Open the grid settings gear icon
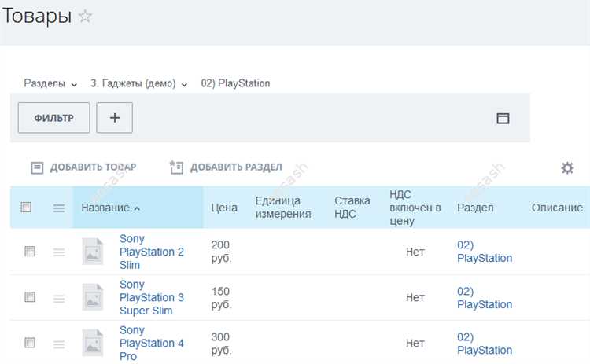This screenshot has height=364, width=590. coord(567,167)
